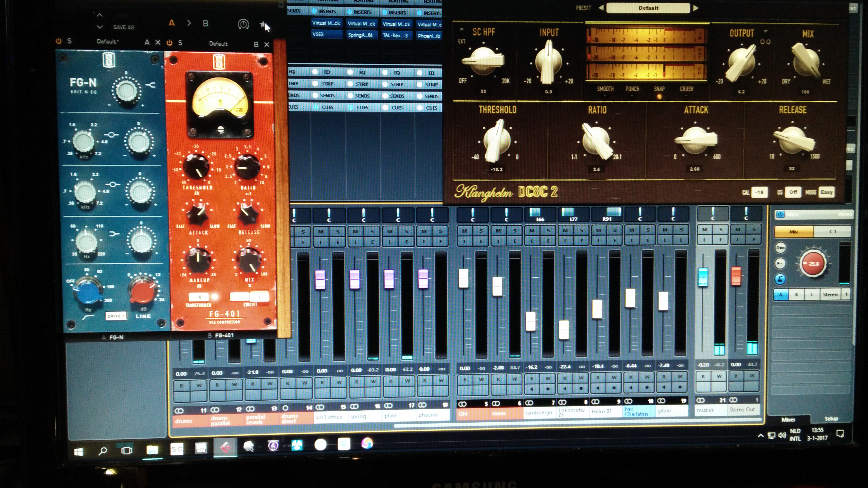This screenshot has width=868, height=488.
Task: Click the talkback icon below the Dim button
Action: click(x=780, y=263)
